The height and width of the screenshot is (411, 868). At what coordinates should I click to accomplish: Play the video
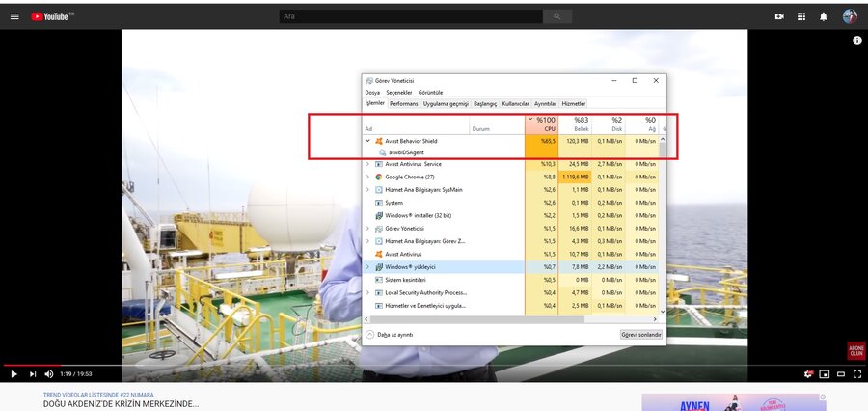(14, 374)
